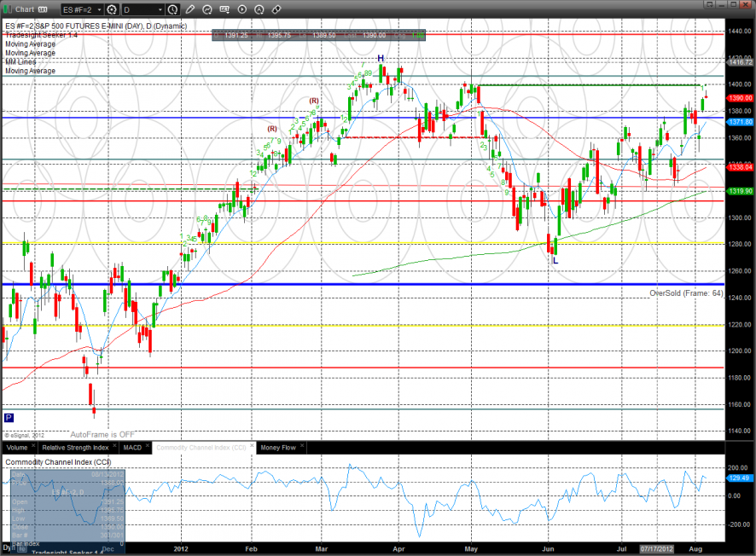The width and height of the screenshot is (756, 556).
Task: Click the replay play-circle icon
Action: 241,9
